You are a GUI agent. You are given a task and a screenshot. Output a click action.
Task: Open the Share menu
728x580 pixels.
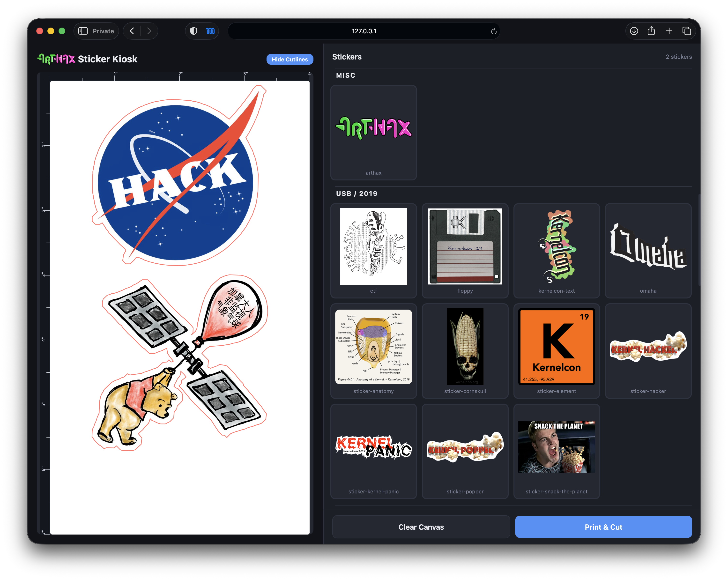tap(651, 31)
